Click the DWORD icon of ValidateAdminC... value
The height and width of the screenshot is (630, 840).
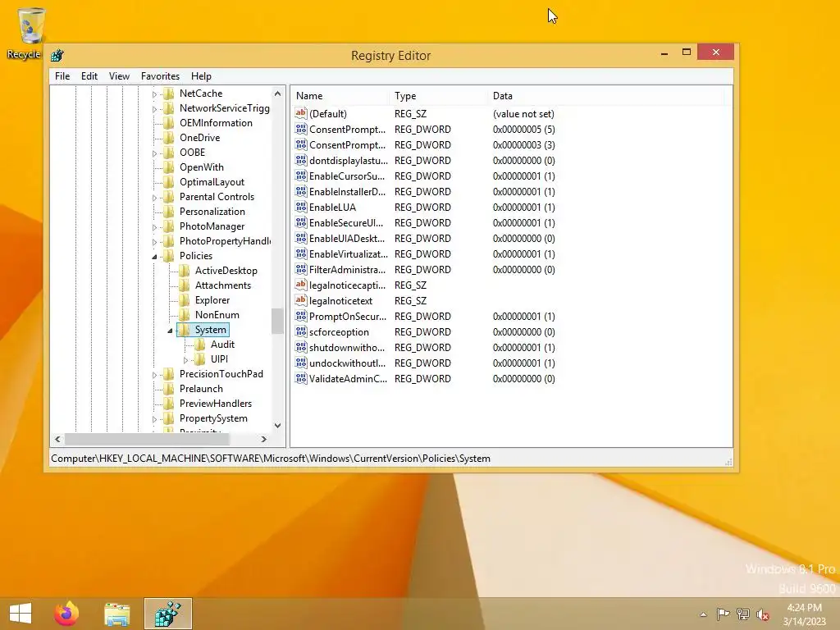pos(300,378)
